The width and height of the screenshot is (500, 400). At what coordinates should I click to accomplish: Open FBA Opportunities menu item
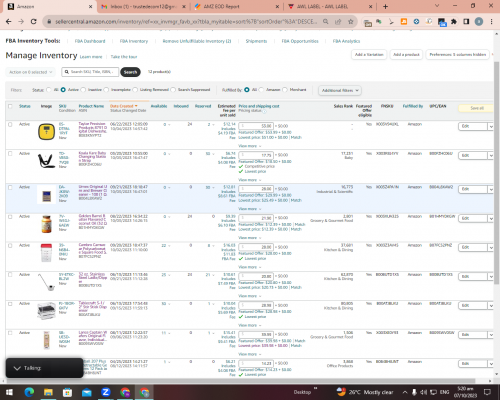tap(300, 41)
